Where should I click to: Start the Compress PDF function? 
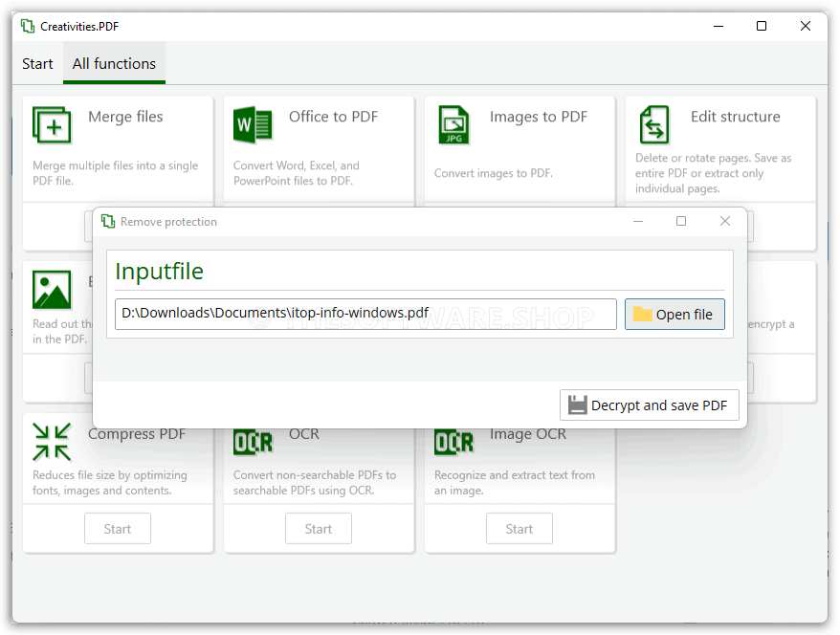tap(118, 529)
